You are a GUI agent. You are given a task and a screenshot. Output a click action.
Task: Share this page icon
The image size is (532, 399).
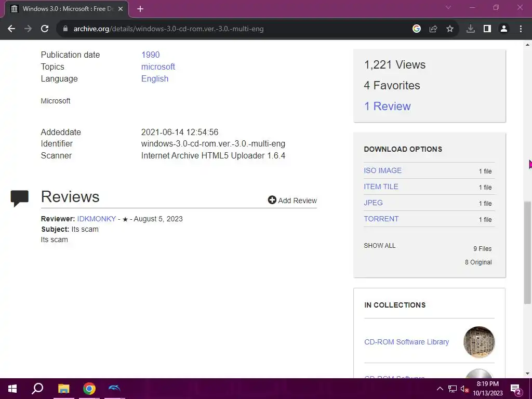[x=433, y=29]
